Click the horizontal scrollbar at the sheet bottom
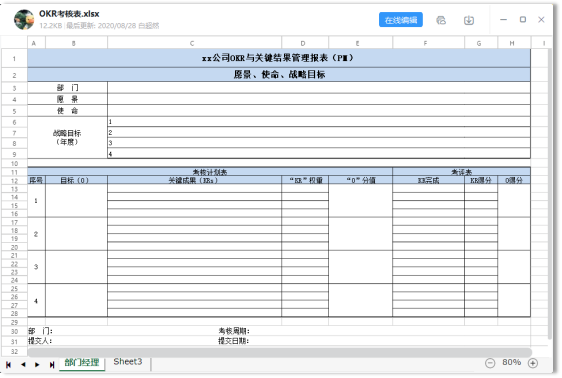The width and height of the screenshot is (562, 378). [x=280, y=352]
